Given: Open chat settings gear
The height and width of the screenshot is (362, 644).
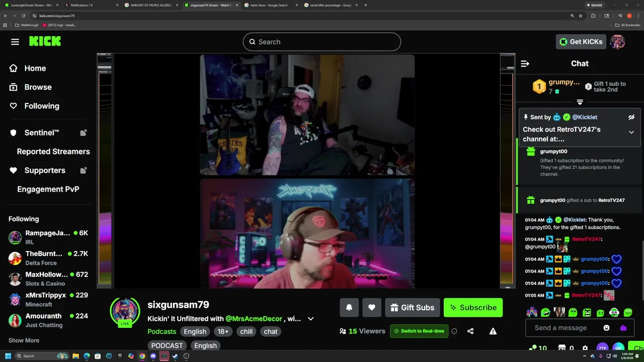Looking at the screenshot, I should (x=585, y=348).
